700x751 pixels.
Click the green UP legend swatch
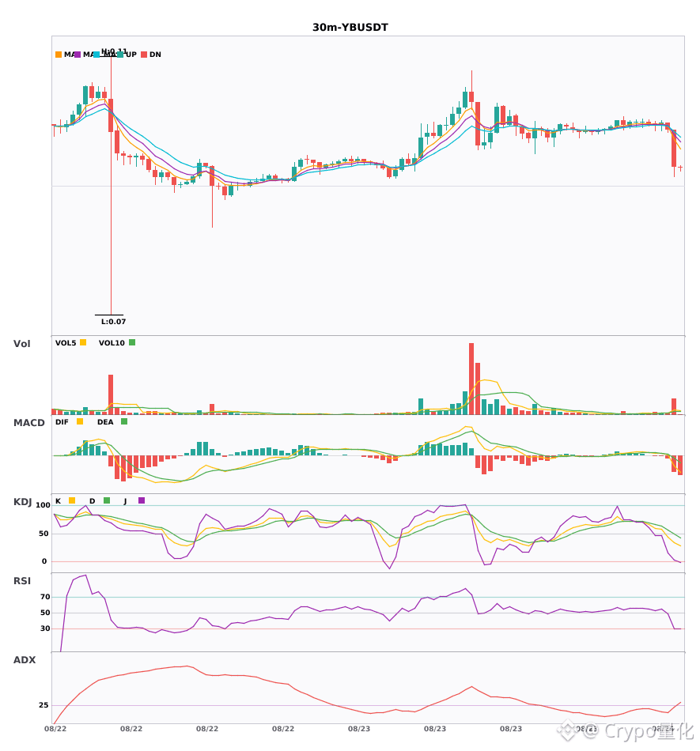[x=120, y=55]
